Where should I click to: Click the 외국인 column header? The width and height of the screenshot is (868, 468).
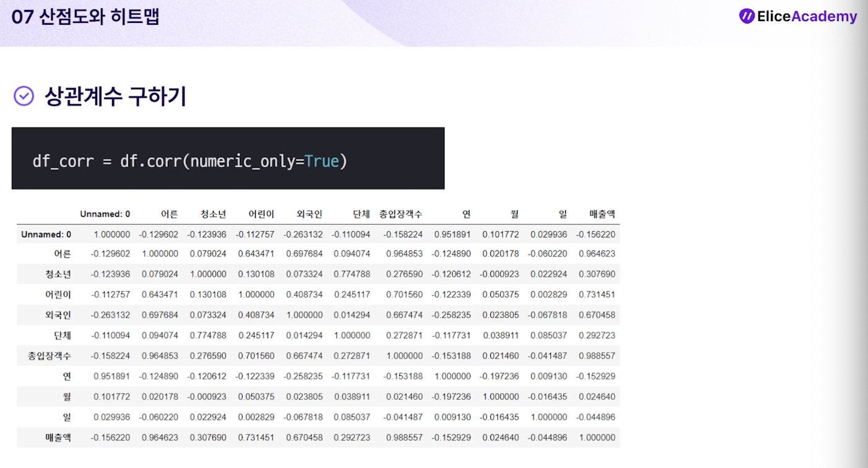tap(310, 214)
